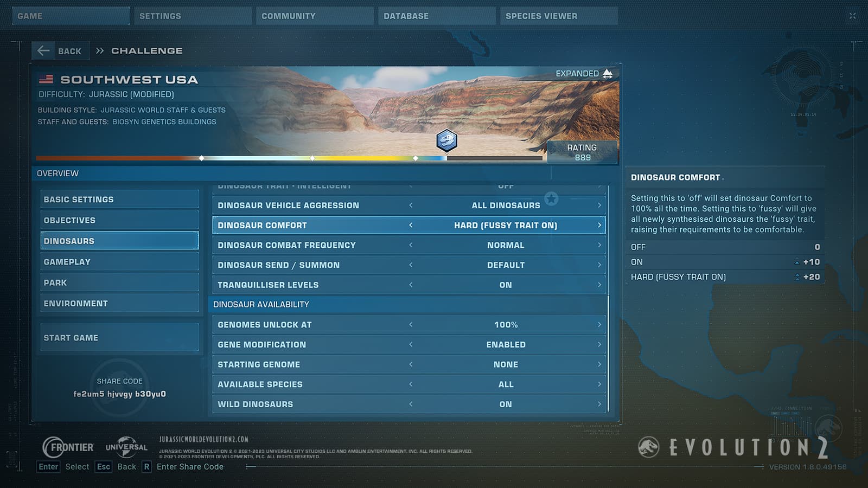Select Basic Settings category
868x488 pixels.
click(x=119, y=200)
